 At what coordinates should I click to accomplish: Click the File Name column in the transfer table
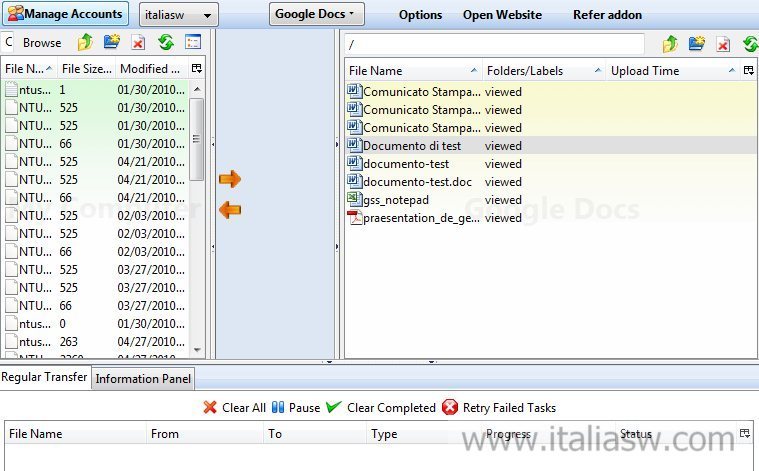(x=76, y=434)
